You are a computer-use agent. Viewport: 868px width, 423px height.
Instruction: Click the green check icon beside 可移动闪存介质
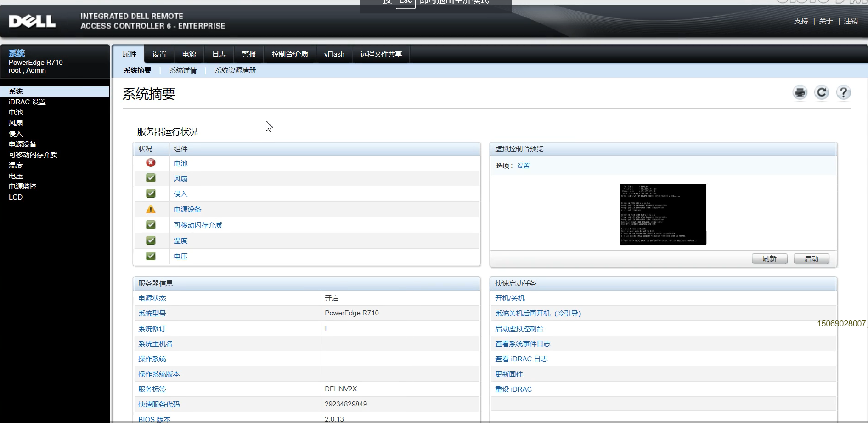coord(151,225)
